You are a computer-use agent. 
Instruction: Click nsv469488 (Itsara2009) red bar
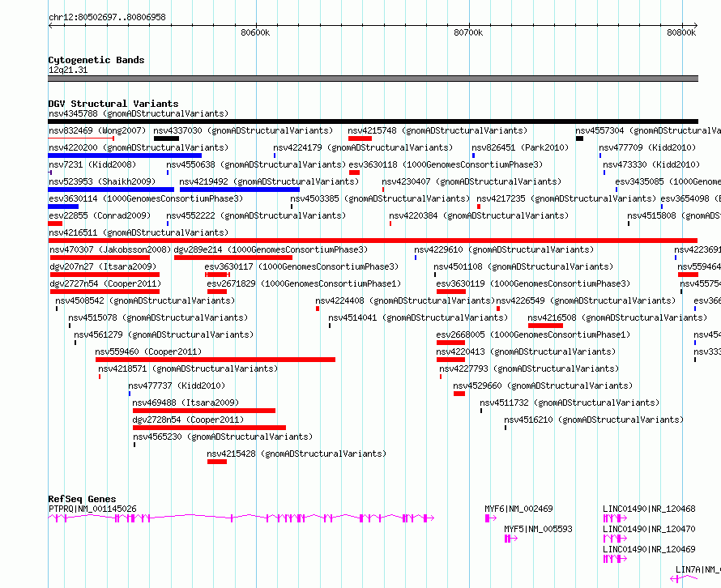[204, 411]
